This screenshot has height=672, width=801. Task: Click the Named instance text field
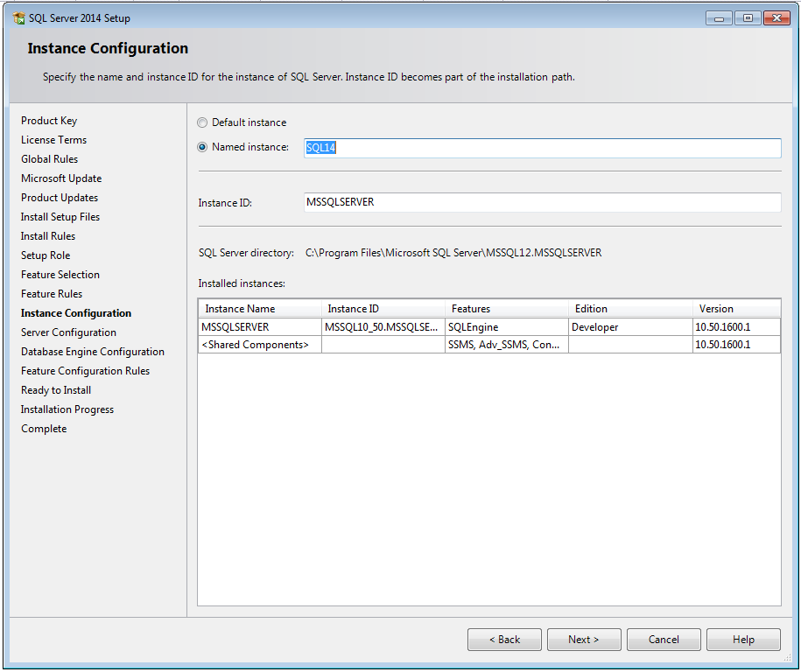(542, 148)
